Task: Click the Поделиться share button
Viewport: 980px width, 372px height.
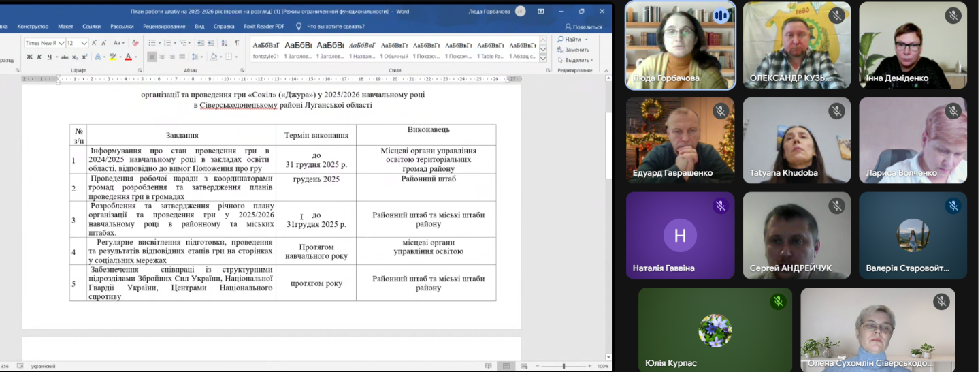Action: click(x=584, y=27)
